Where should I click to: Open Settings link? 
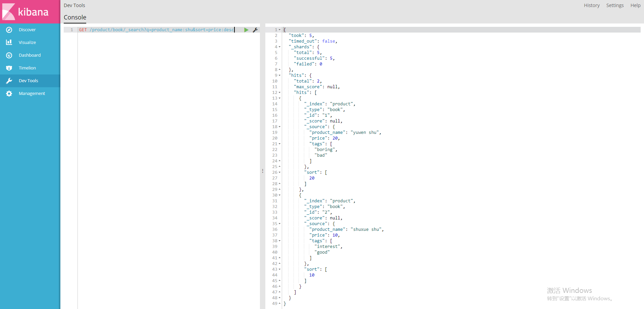point(615,5)
